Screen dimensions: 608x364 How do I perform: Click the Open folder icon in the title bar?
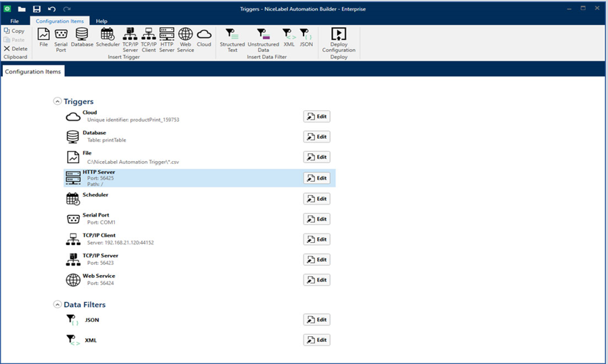tap(21, 9)
